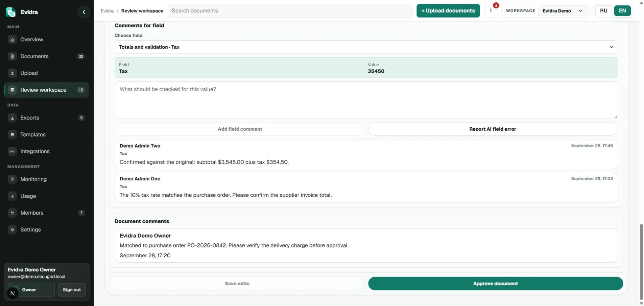The width and height of the screenshot is (644, 306).
Task: Click the Demo Admin Two comment
Action: pyautogui.click(x=366, y=154)
